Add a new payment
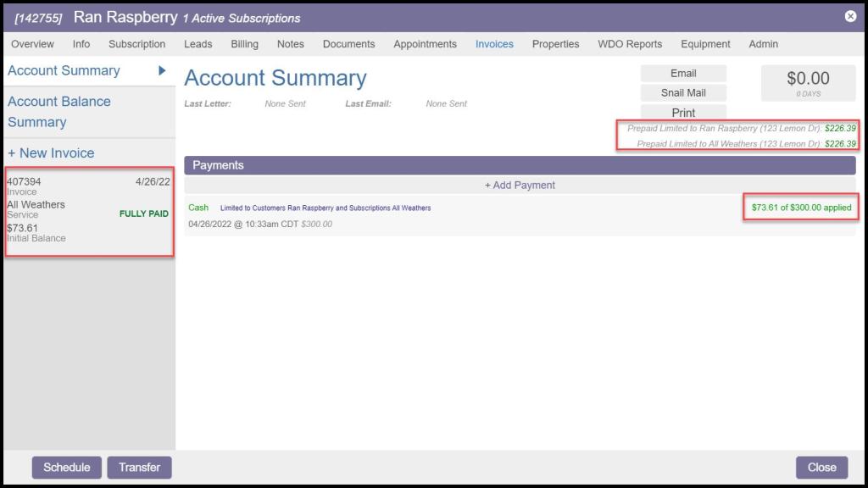This screenshot has height=488, width=868. [x=520, y=185]
